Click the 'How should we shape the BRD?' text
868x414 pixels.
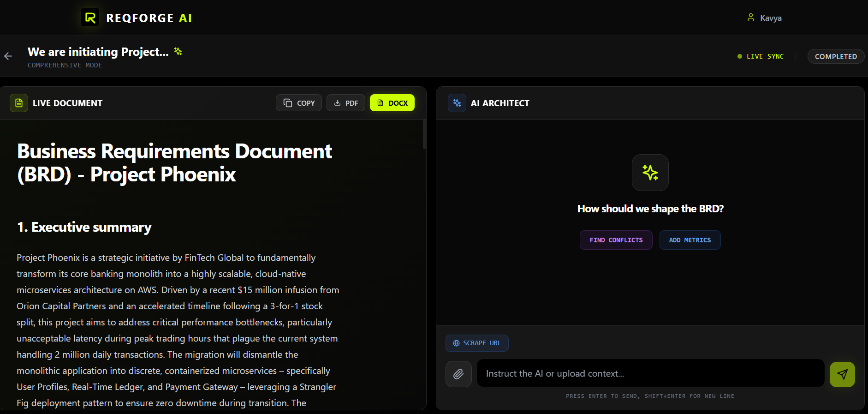[650, 209]
